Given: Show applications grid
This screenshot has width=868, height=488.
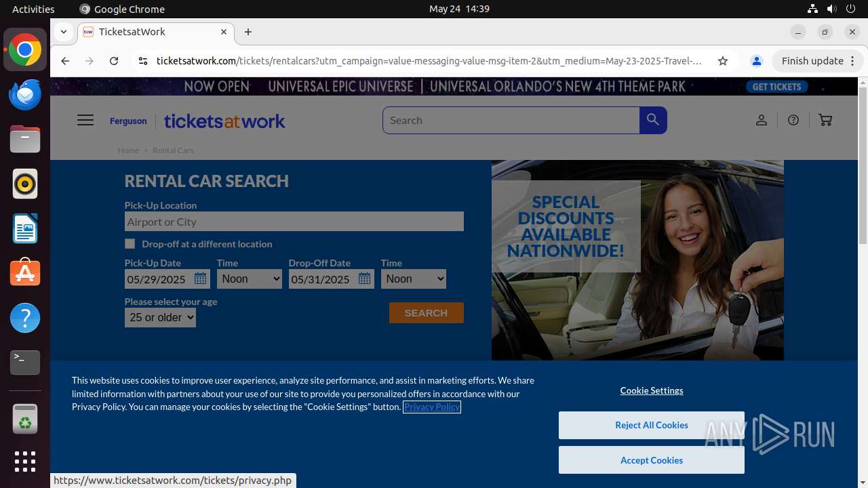Looking at the screenshot, I should coord(25,462).
